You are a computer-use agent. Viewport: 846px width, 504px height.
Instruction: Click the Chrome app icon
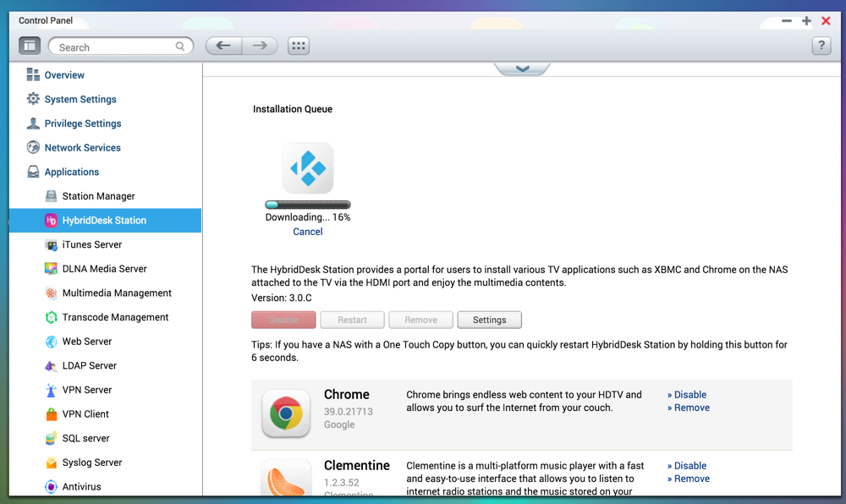[286, 414]
